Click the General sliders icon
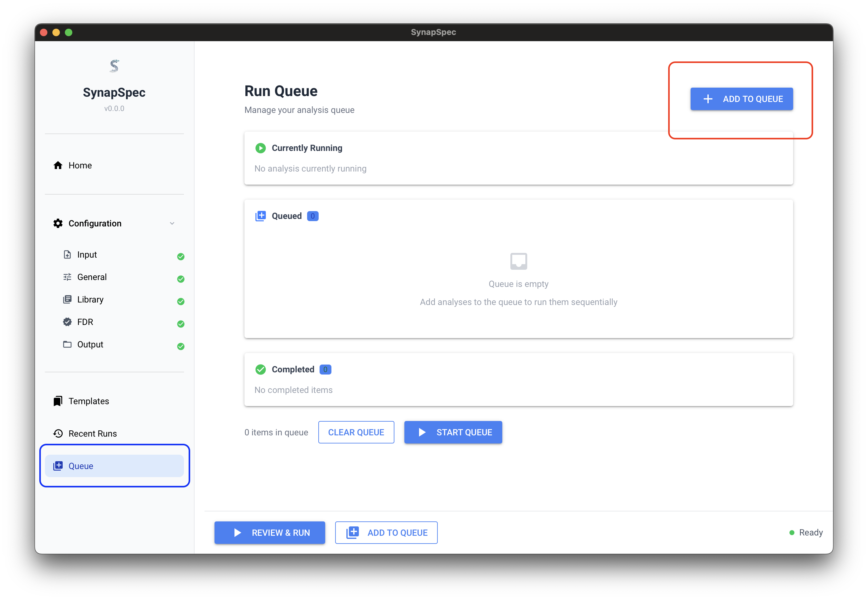This screenshot has height=600, width=868. (67, 277)
